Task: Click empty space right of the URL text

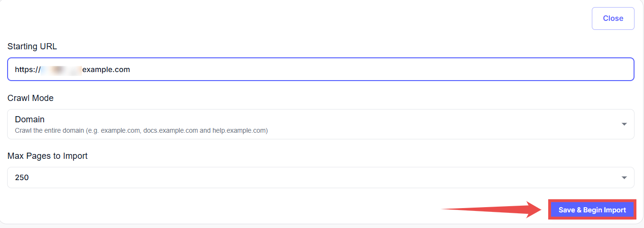Action: tap(379, 70)
